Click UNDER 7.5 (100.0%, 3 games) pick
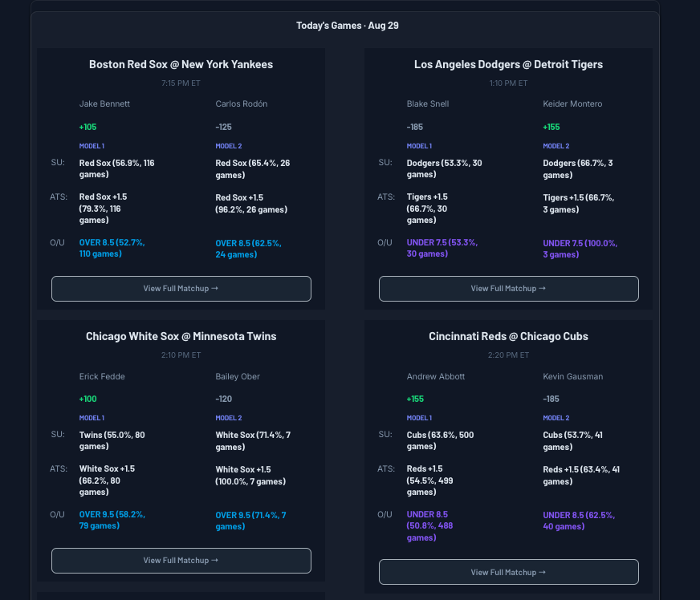700x600 pixels. [x=580, y=249]
